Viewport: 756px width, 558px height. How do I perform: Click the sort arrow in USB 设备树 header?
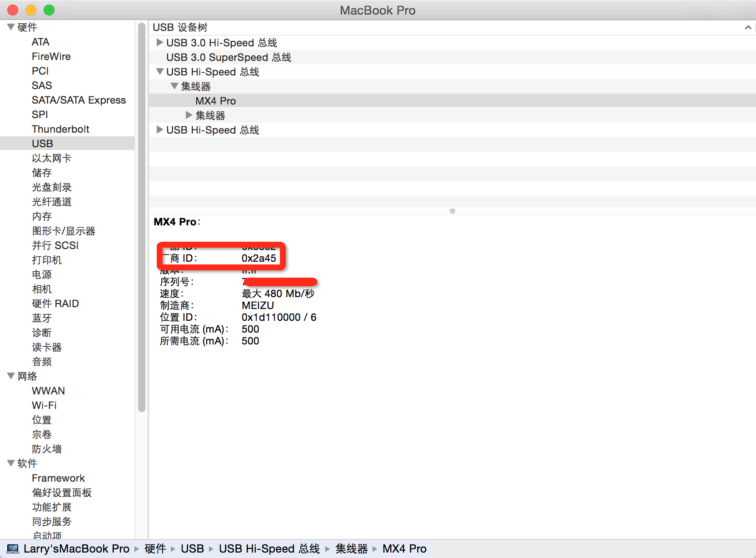[x=748, y=28]
